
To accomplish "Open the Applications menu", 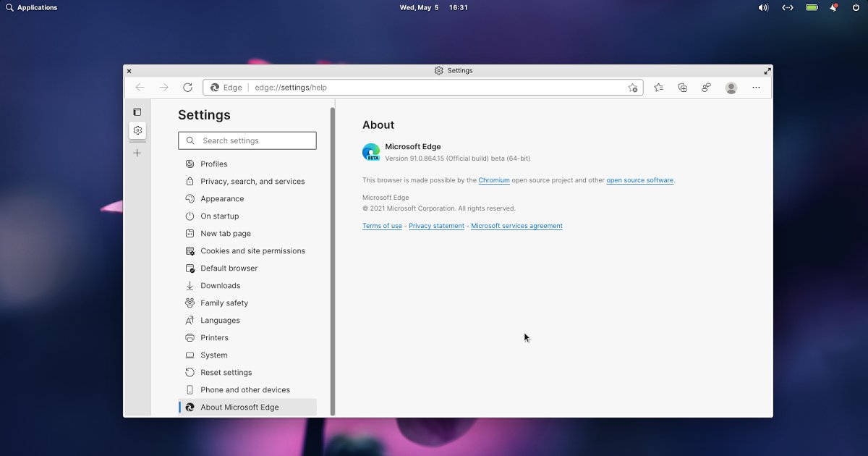I will click(x=32, y=7).
